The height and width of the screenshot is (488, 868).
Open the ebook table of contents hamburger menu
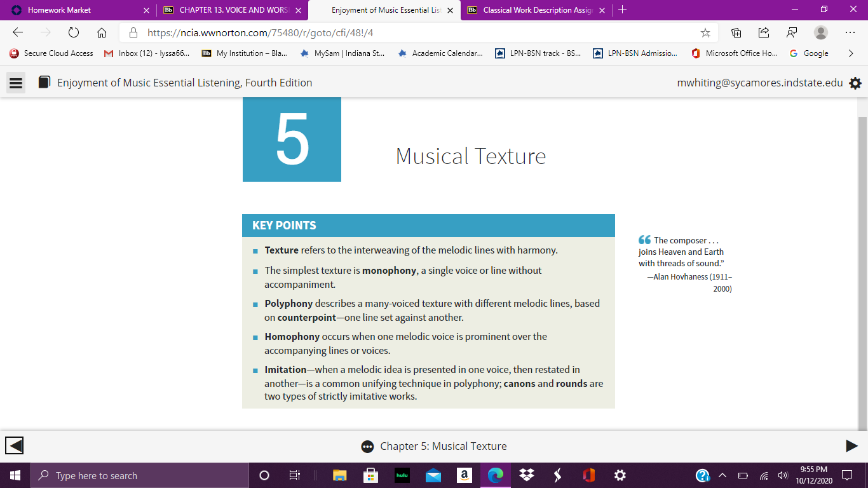[16, 83]
